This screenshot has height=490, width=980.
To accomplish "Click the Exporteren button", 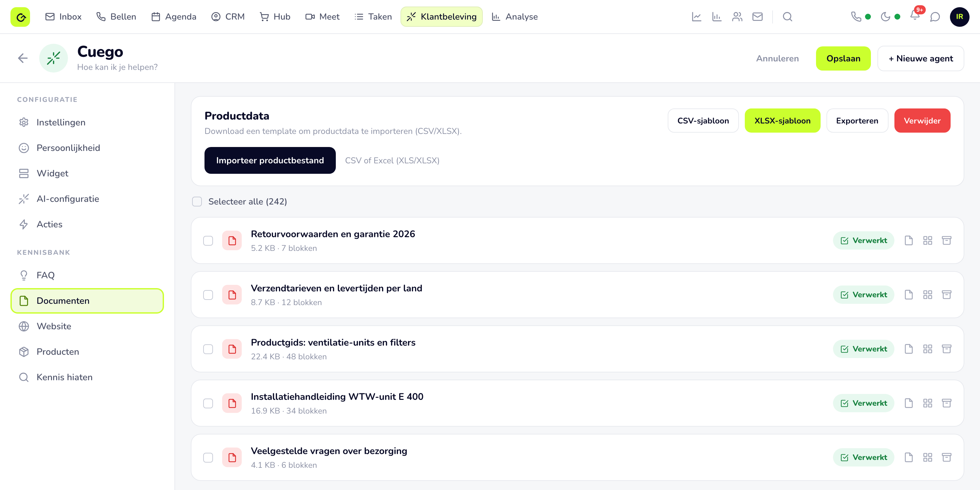I will (857, 121).
